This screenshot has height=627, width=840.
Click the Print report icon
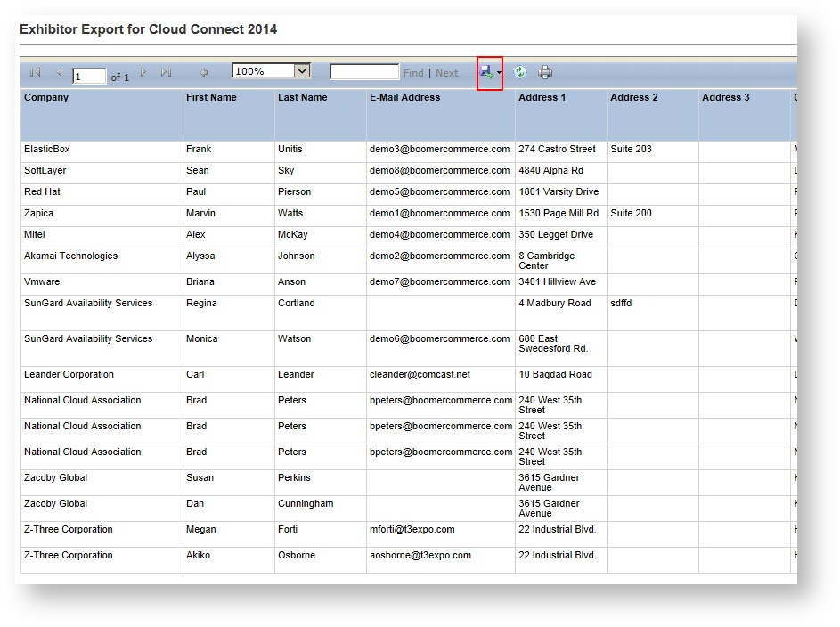545,72
